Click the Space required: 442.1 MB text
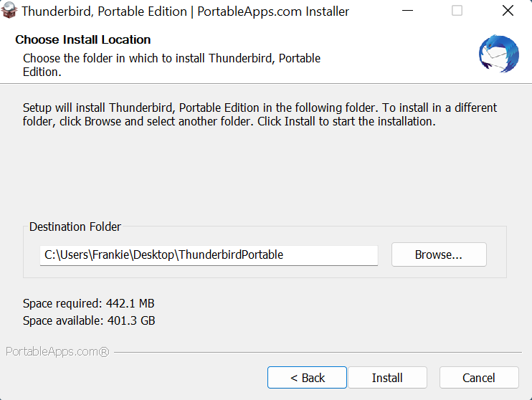Viewport: 532px width, 400px height. tap(89, 303)
